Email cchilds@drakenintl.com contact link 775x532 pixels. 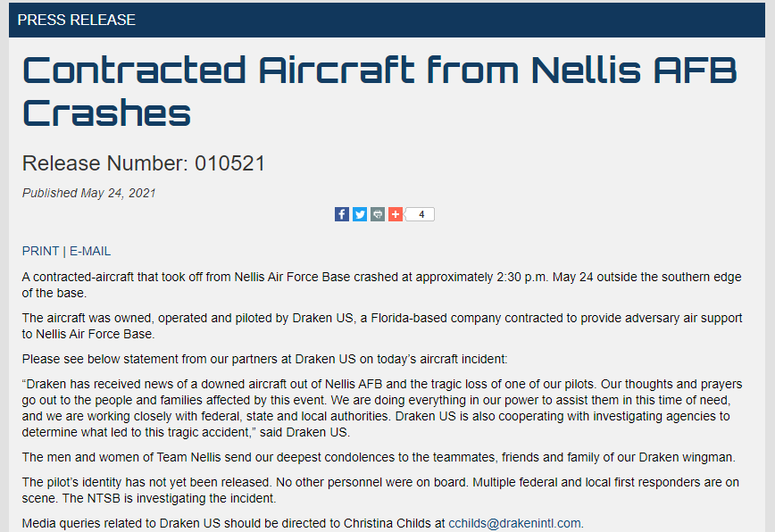514,523
